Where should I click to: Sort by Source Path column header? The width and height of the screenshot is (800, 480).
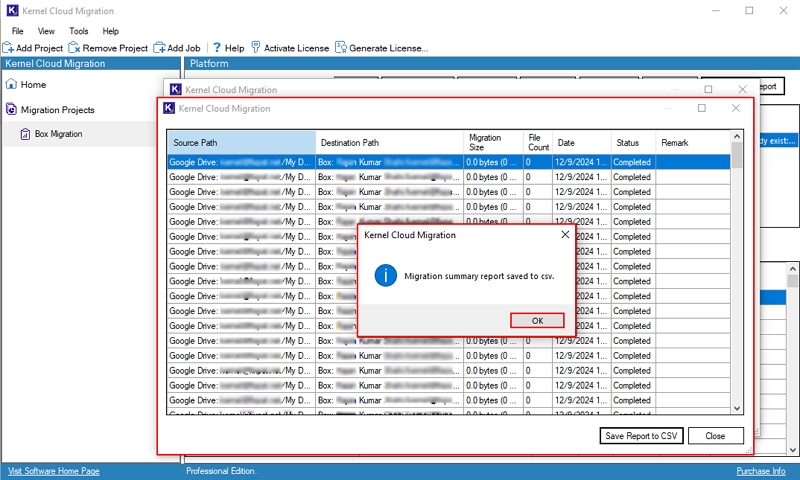[242, 143]
